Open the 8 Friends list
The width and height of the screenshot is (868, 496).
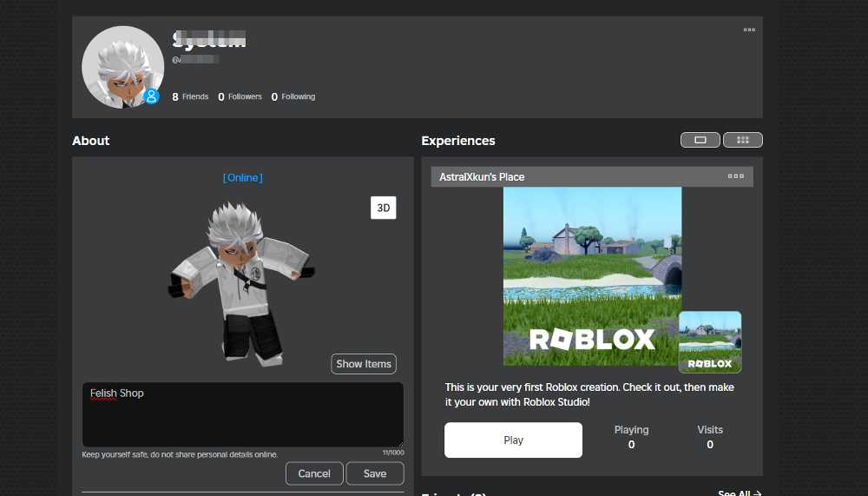click(190, 97)
